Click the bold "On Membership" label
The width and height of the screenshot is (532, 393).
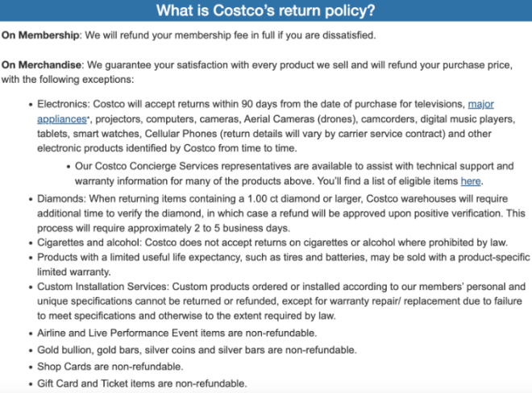(x=40, y=35)
